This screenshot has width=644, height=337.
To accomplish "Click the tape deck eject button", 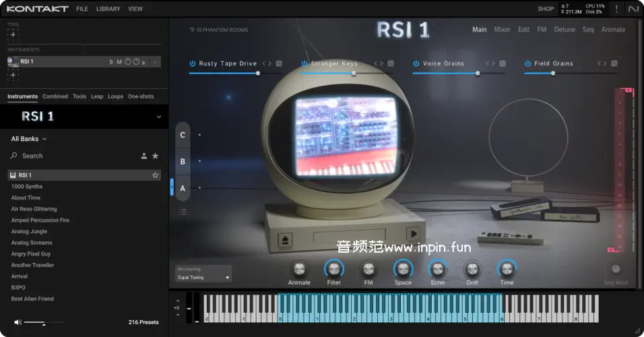I will (285, 241).
